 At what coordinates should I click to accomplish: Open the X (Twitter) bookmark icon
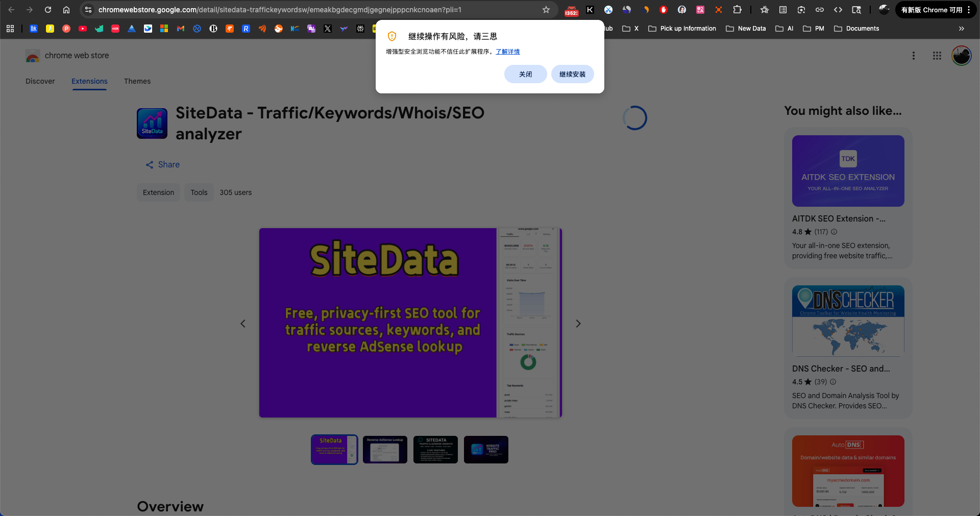click(328, 29)
